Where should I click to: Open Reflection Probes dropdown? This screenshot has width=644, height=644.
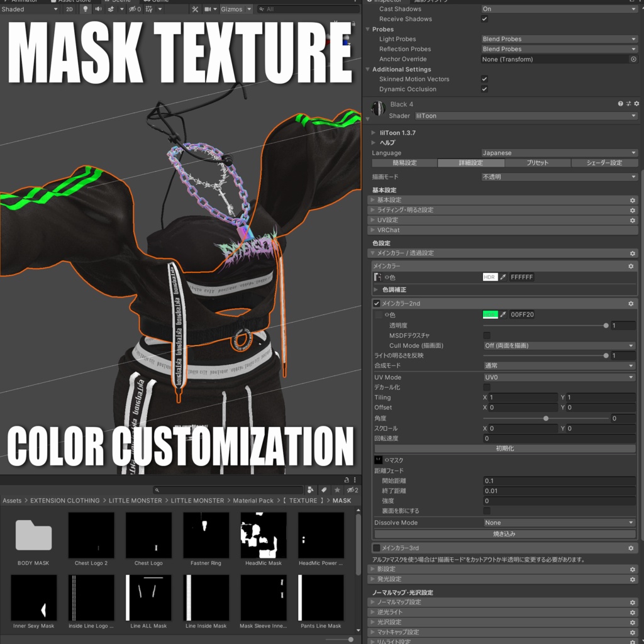[559, 49]
